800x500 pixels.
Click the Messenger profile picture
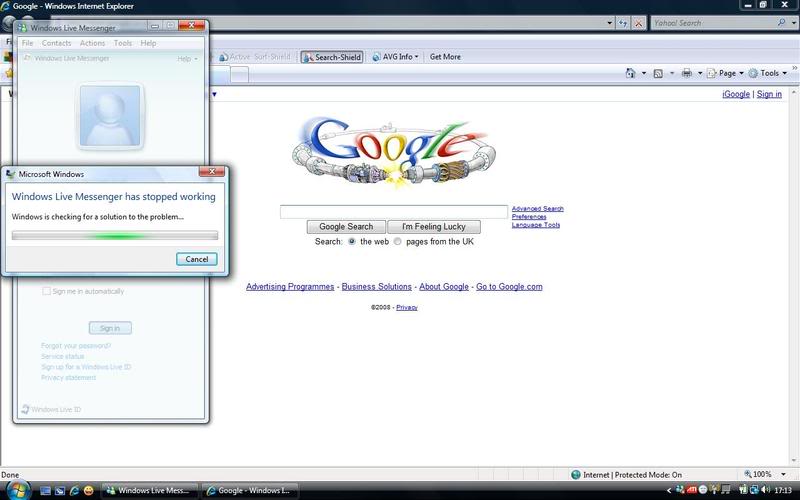tap(109, 116)
